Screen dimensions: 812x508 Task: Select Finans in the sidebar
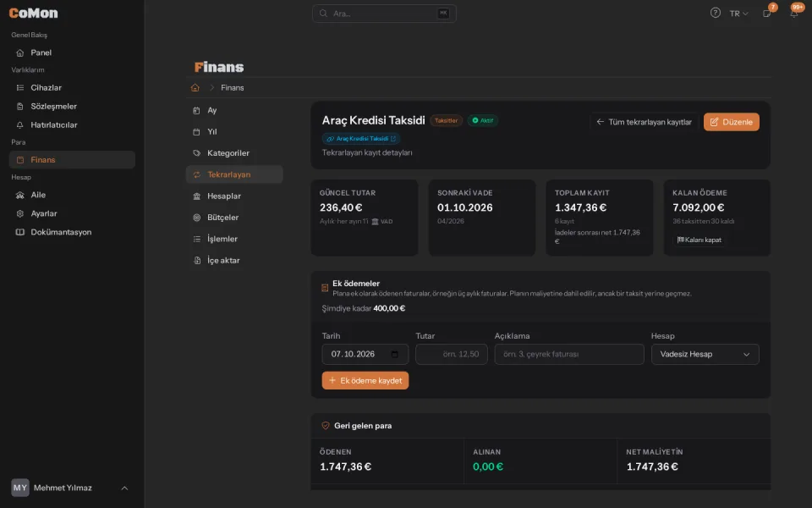(72, 160)
